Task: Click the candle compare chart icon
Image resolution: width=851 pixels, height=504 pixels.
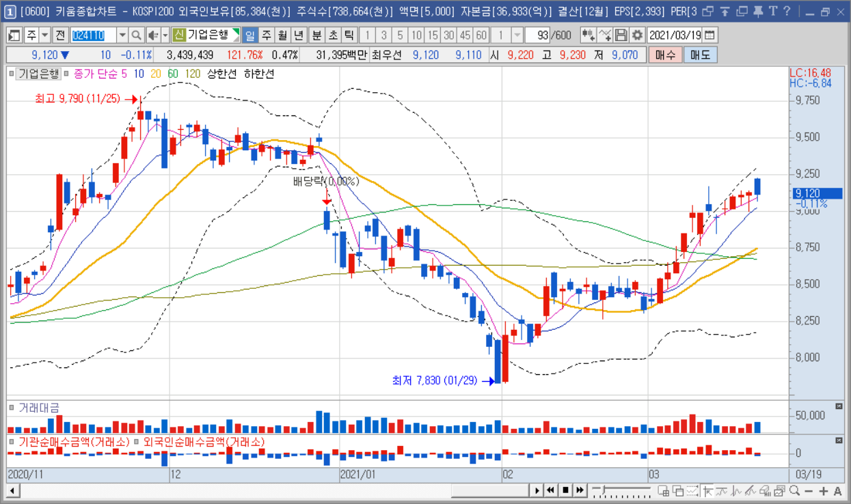Action: [588, 35]
